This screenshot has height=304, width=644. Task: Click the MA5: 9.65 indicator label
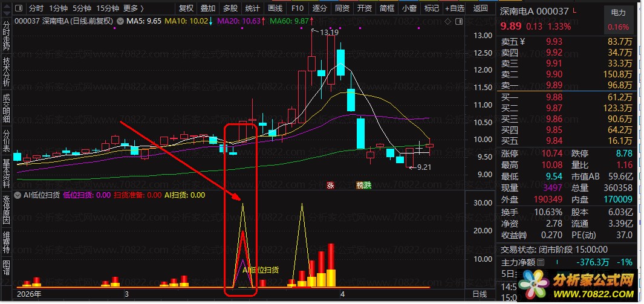pos(143,21)
